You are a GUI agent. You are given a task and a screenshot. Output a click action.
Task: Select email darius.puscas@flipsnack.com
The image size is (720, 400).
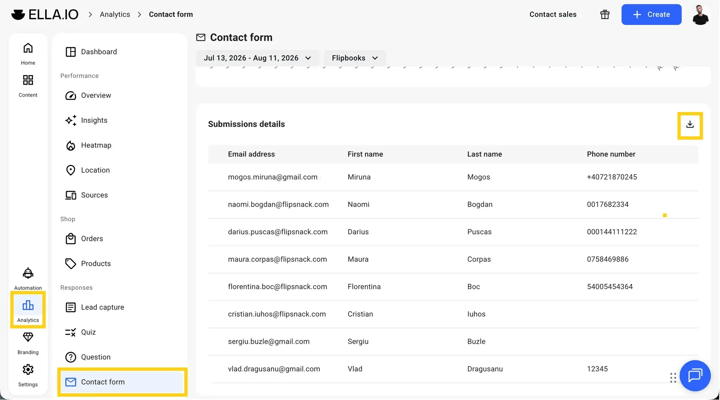[x=278, y=232]
